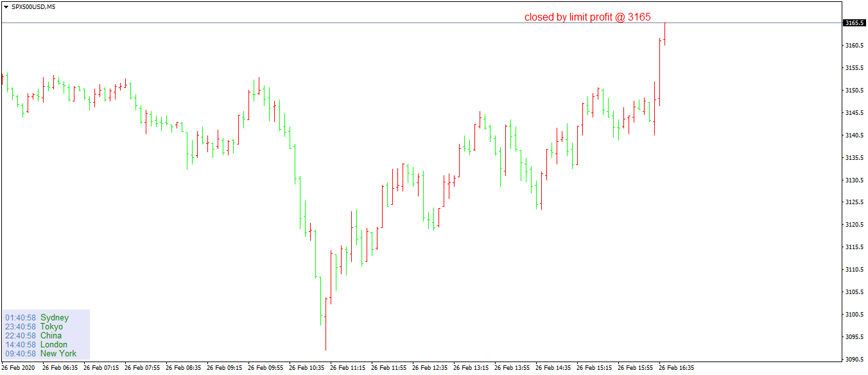Click the '26 Feb 15:15' time label

click(594, 369)
